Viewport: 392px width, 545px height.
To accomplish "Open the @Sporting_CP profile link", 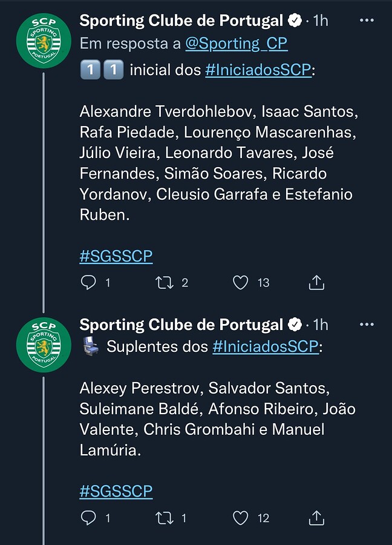I will click(239, 43).
